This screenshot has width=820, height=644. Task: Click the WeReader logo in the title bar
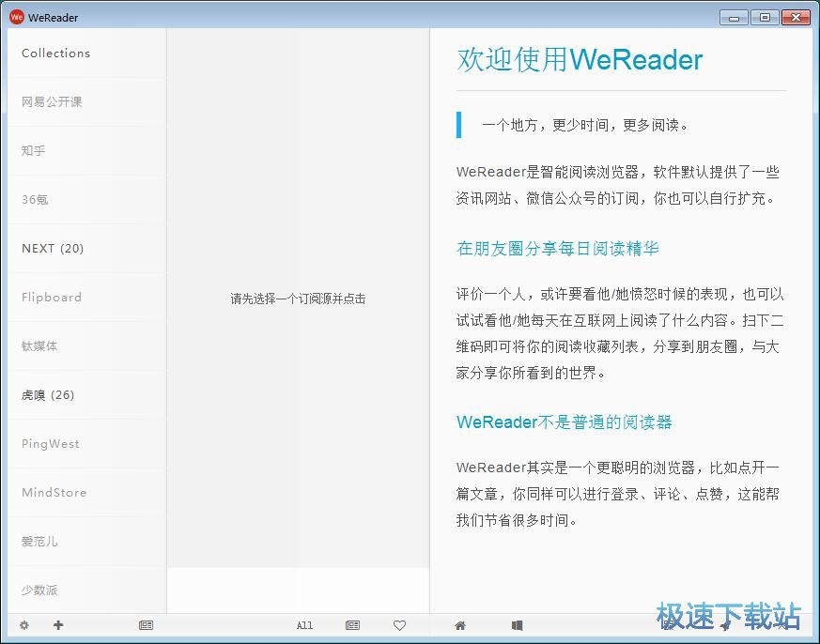(17, 17)
